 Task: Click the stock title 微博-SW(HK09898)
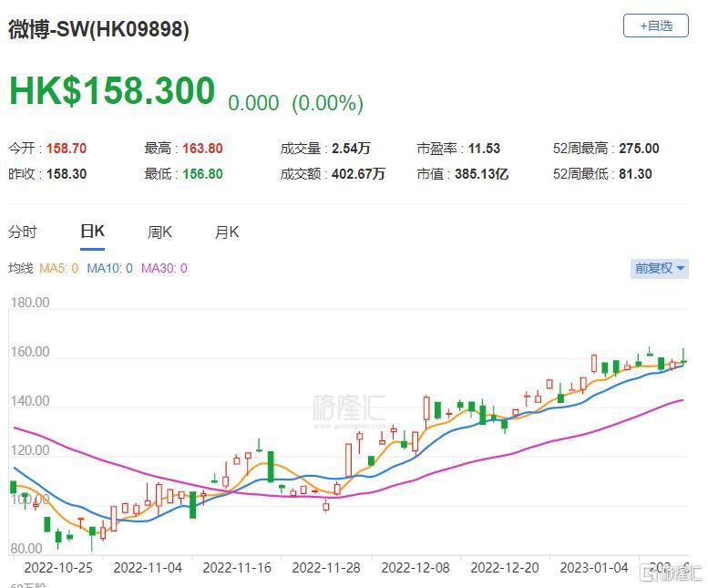coord(98,30)
